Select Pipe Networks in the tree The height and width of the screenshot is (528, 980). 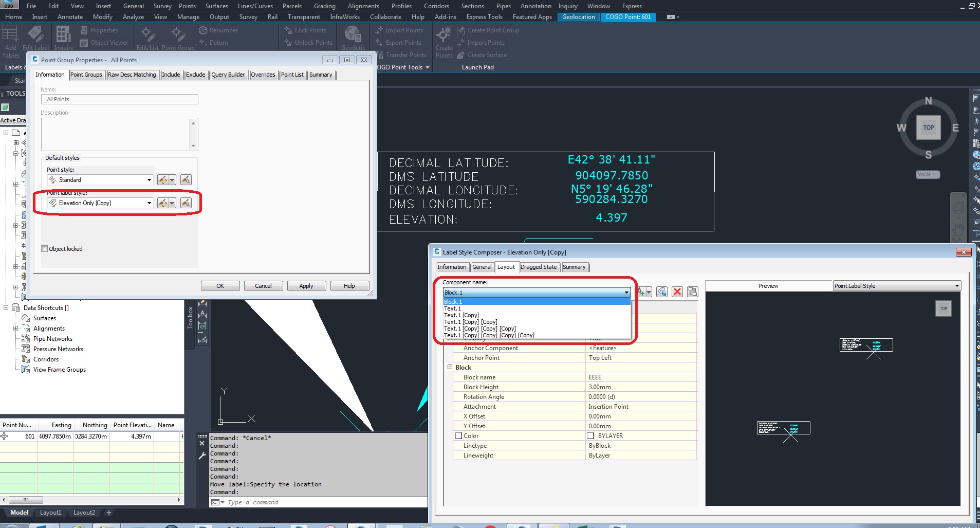pyautogui.click(x=53, y=339)
